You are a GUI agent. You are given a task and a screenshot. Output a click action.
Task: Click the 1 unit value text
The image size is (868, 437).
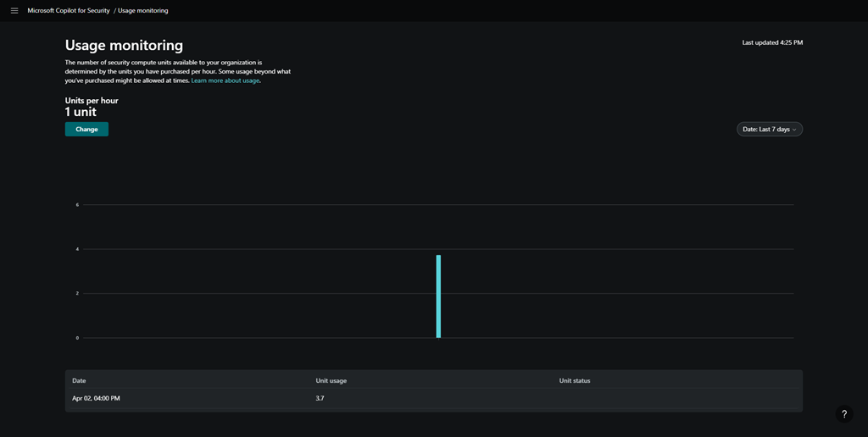(x=81, y=112)
